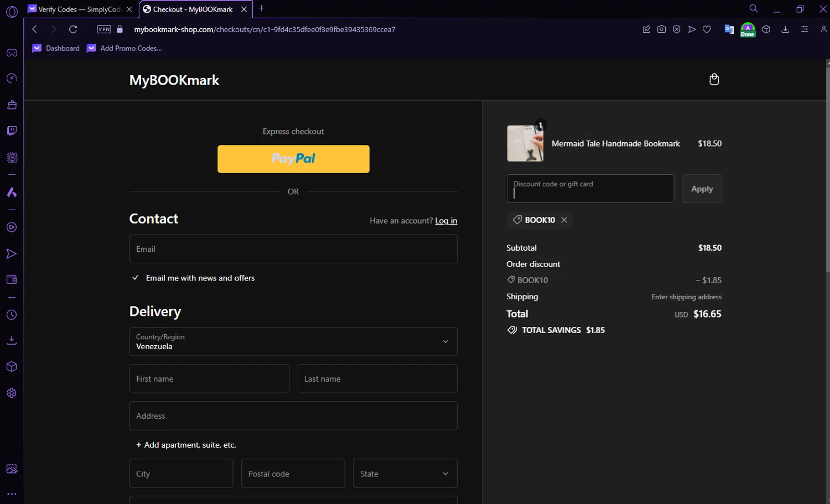Click the Apply discount button
Image resolution: width=830 pixels, height=504 pixels.
pyautogui.click(x=702, y=189)
